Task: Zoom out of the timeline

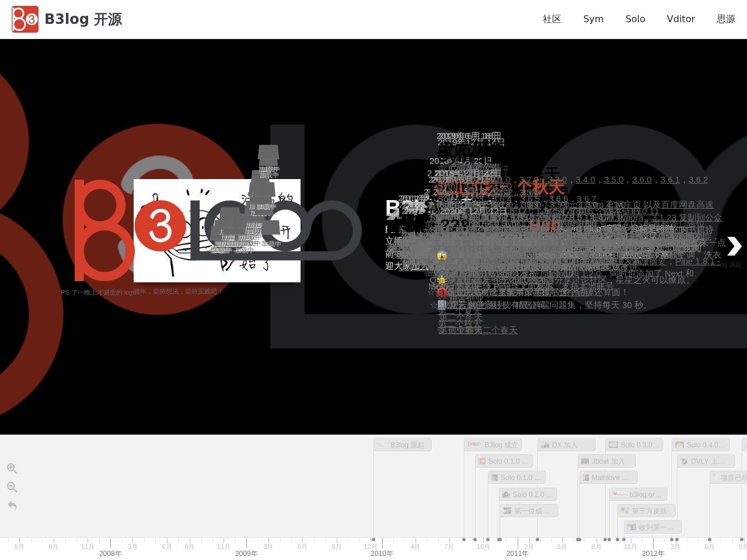Action: pos(12,487)
